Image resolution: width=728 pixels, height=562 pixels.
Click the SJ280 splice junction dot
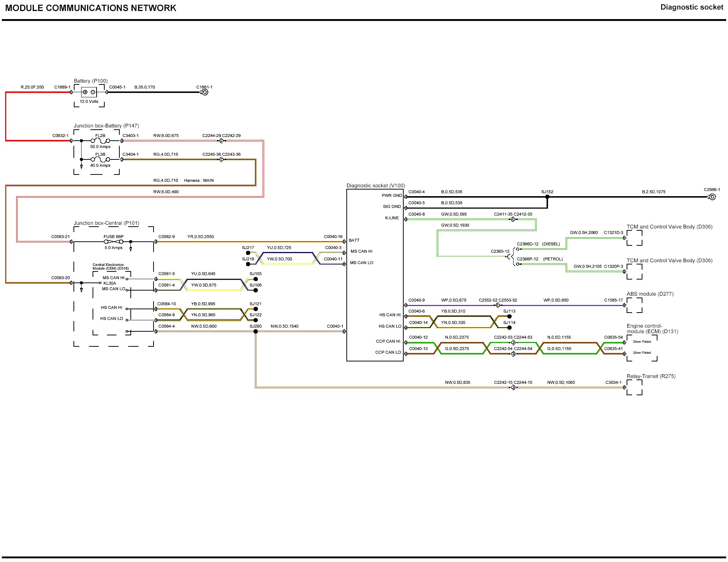(256, 331)
